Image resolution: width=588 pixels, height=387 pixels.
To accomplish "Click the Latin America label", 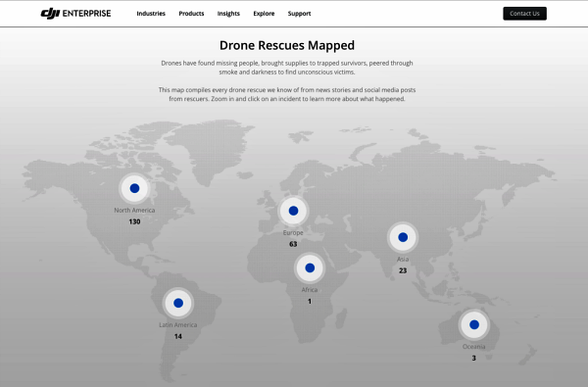I will pyautogui.click(x=177, y=325).
